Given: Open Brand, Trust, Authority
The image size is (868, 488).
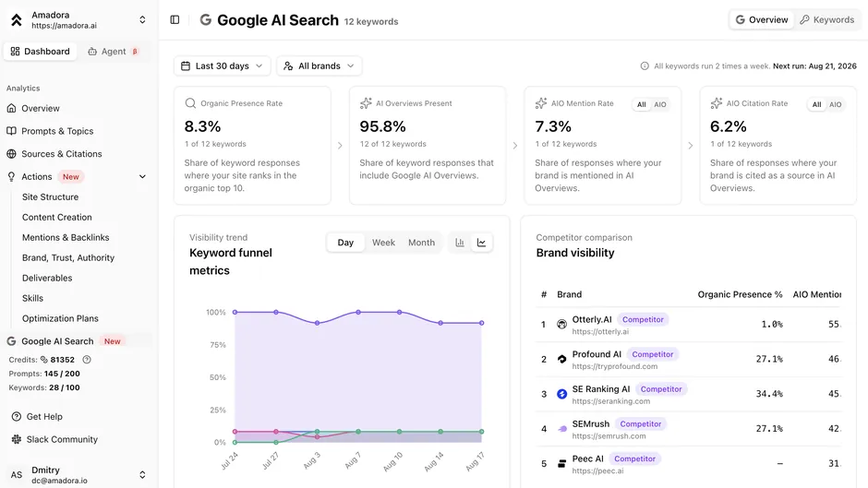Looking at the screenshot, I should tap(68, 257).
